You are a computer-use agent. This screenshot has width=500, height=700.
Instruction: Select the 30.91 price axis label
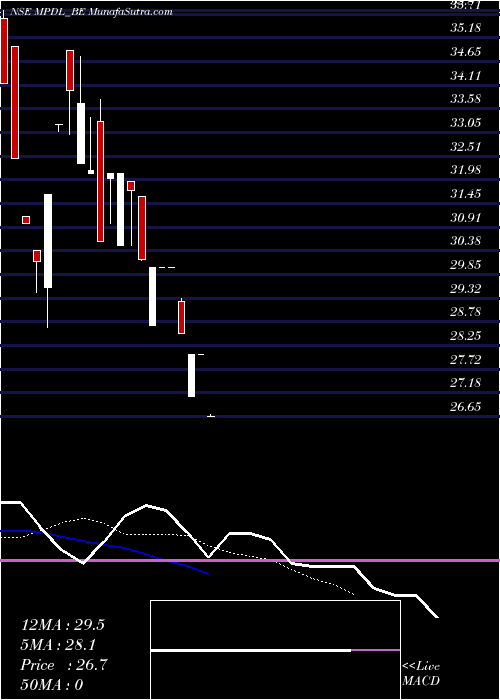pos(465,218)
